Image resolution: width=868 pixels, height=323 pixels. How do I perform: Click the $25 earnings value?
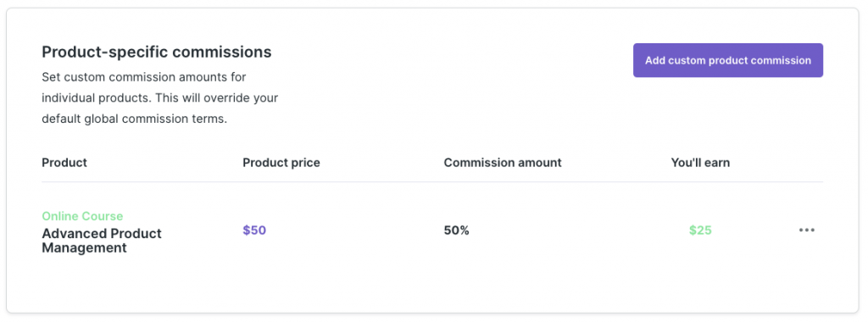(700, 231)
